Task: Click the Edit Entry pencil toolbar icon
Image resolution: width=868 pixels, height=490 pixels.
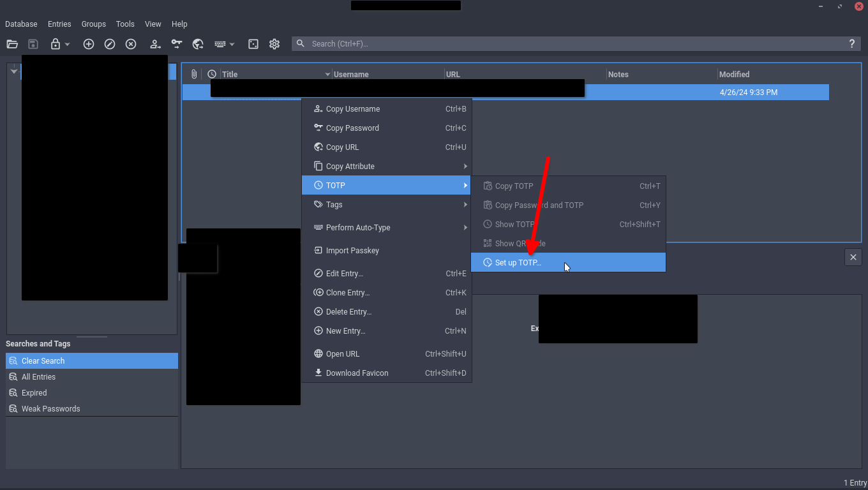Action: pyautogui.click(x=110, y=44)
